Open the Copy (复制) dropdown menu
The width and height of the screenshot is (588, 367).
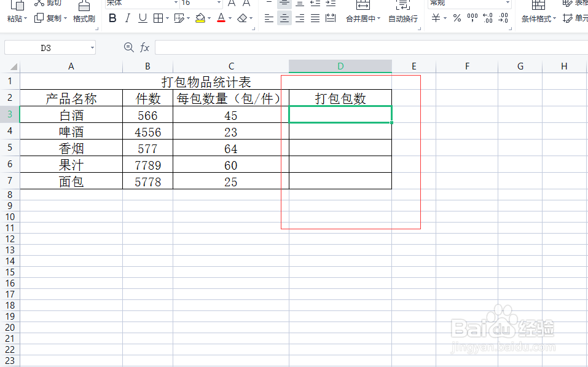[x=66, y=18]
